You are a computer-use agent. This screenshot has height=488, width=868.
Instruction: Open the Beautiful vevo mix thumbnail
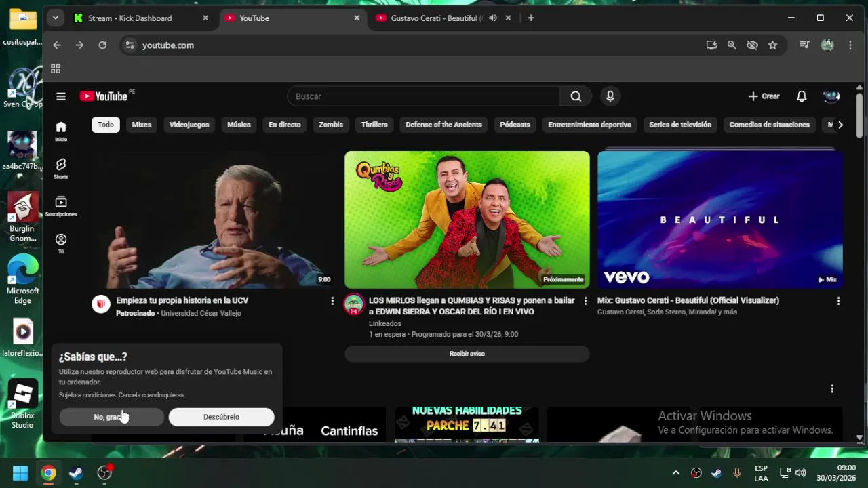coord(720,220)
